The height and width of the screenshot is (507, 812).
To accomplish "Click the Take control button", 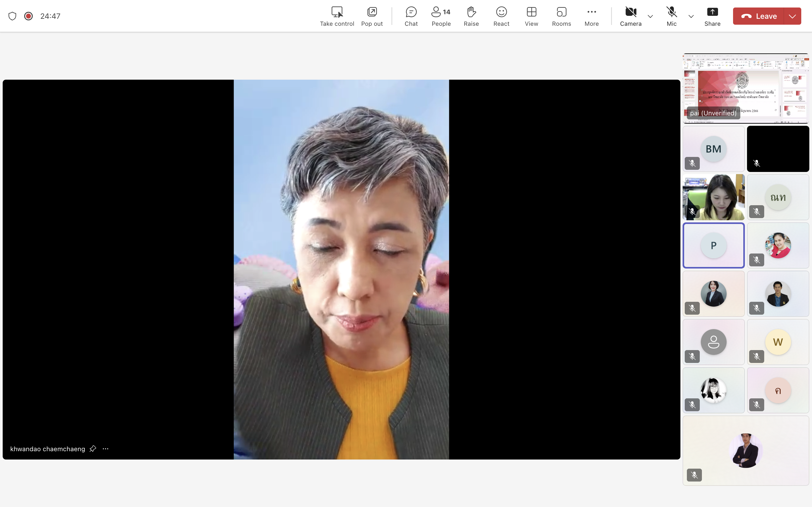I will (x=337, y=16).
